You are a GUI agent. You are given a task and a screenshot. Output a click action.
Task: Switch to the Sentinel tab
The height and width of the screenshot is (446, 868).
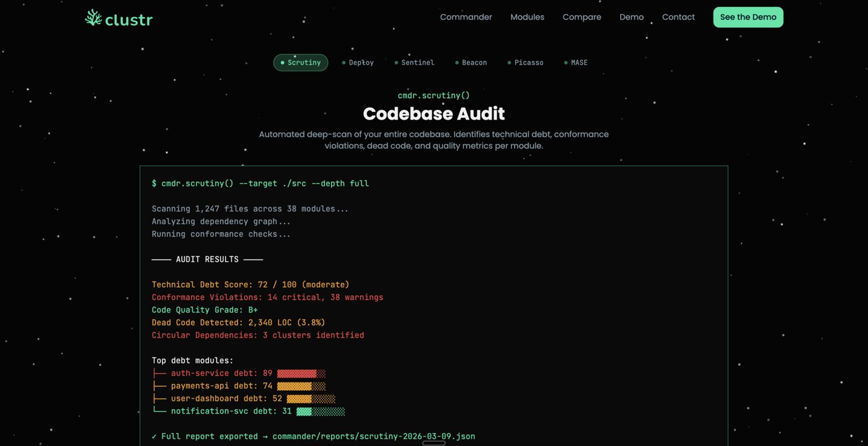414,63
